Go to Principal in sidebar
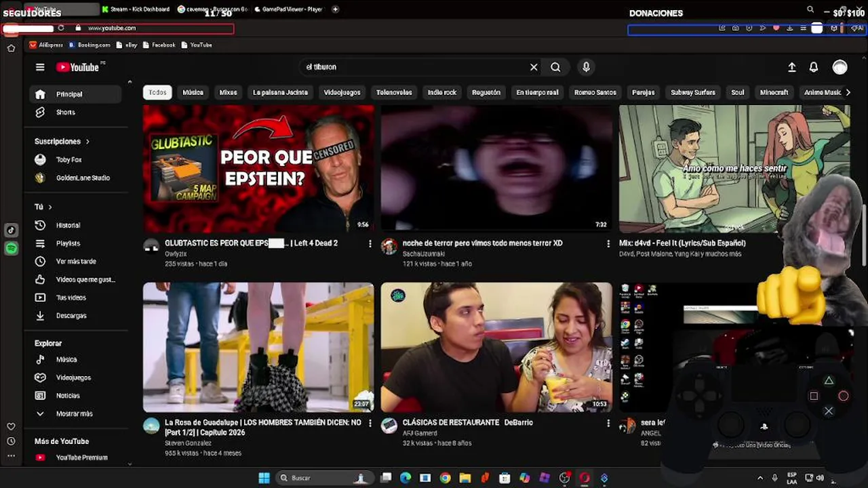This screenshot has height=488, width=868. pos(75,94)
